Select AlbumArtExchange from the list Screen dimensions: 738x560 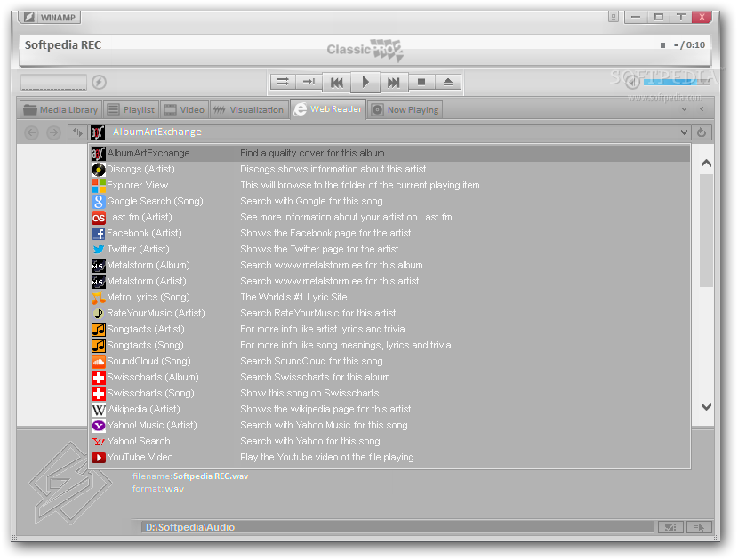point(390,154)
